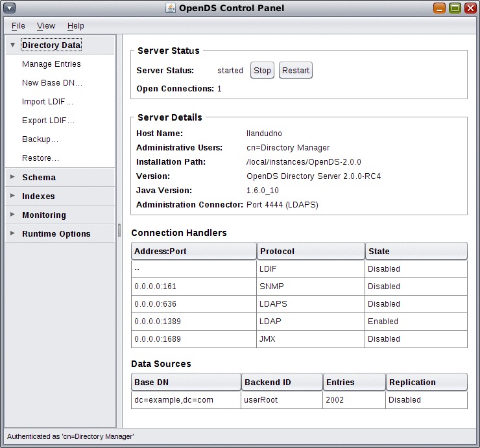Sort by the Replication column header
Viewport: 480px width, 448px height.
(427, 383)
